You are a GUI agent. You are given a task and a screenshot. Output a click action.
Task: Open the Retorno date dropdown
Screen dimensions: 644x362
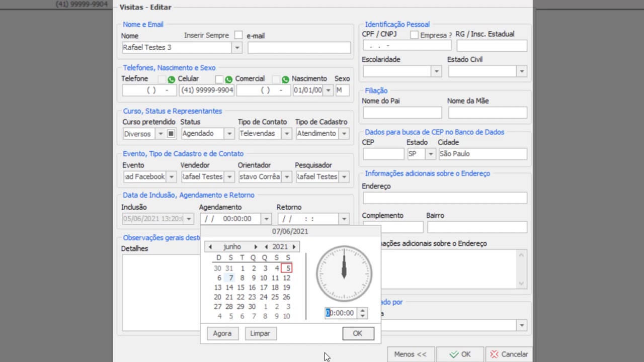[344, 219]
